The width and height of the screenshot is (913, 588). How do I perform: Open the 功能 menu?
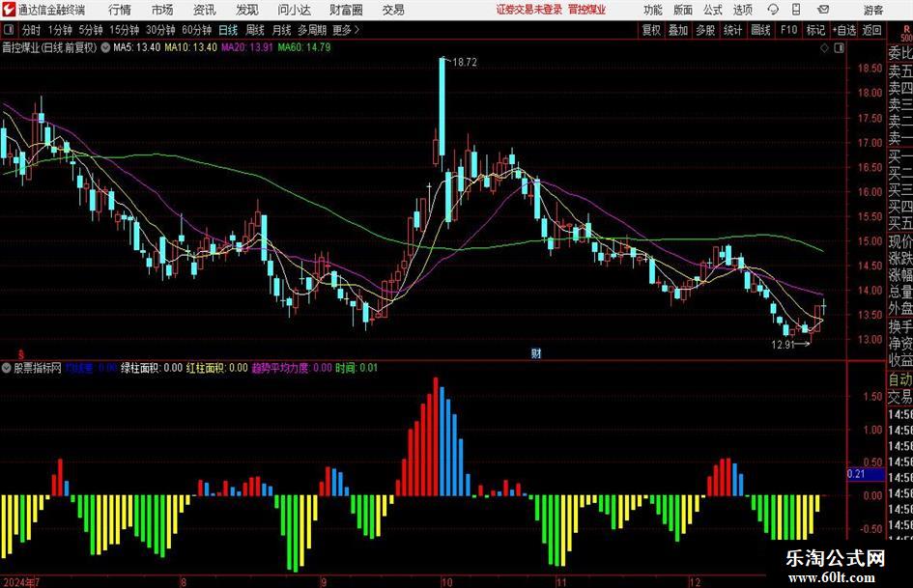(653, 10)
